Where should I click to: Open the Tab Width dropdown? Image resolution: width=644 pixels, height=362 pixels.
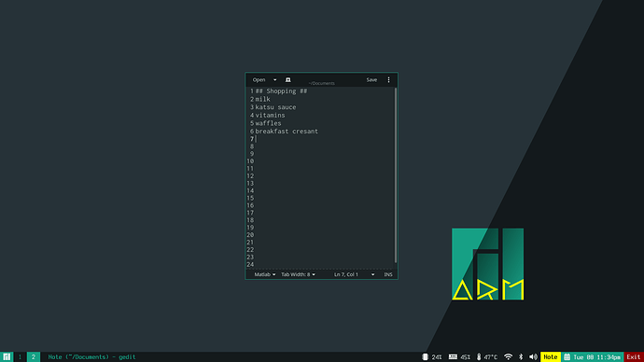click(x=298, y=274)
